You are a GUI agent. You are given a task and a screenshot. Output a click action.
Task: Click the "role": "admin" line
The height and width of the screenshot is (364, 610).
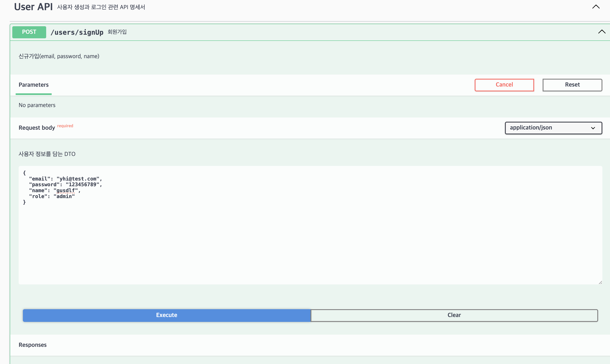coord(52,196)
